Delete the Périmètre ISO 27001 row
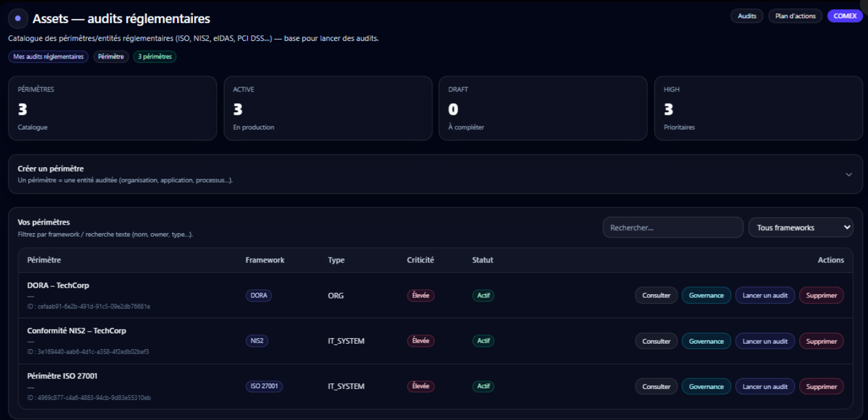Screen dimensions: 868x420 click(x=822, y=386)
